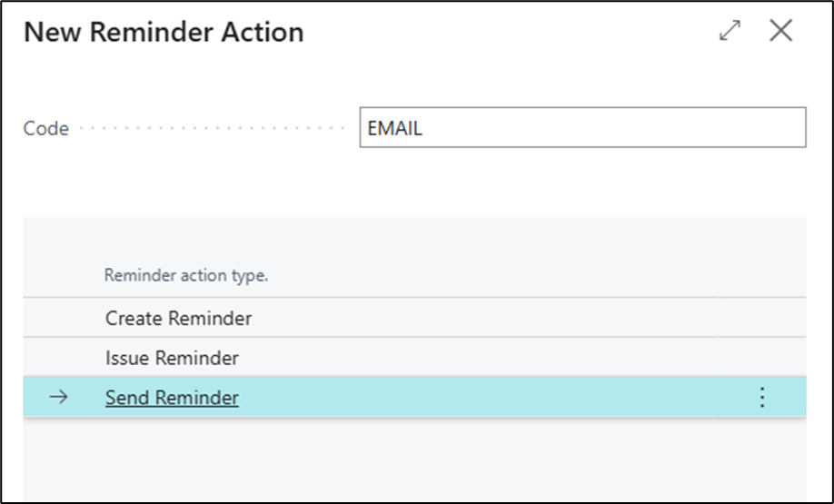Click the empty list area below Send Reminder
This screenshot has height=504, width=834.
pyautogui.click(x=413, y=459)
